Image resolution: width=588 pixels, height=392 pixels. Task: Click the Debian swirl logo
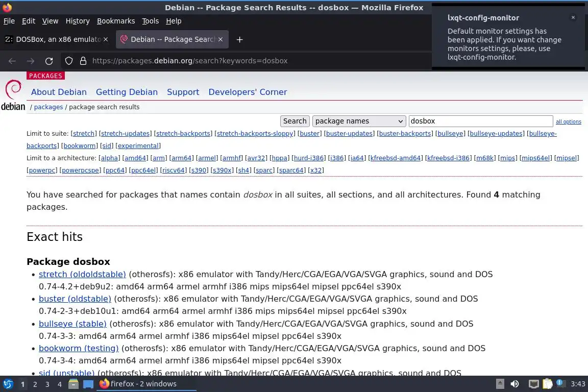click(x=13, y=90)
